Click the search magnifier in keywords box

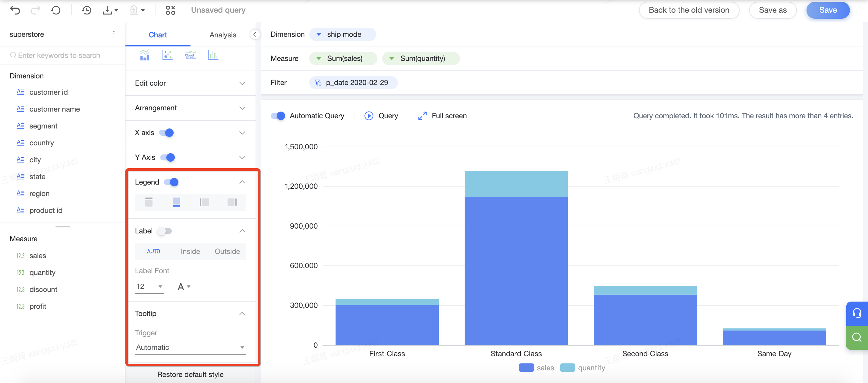point(13,55)
